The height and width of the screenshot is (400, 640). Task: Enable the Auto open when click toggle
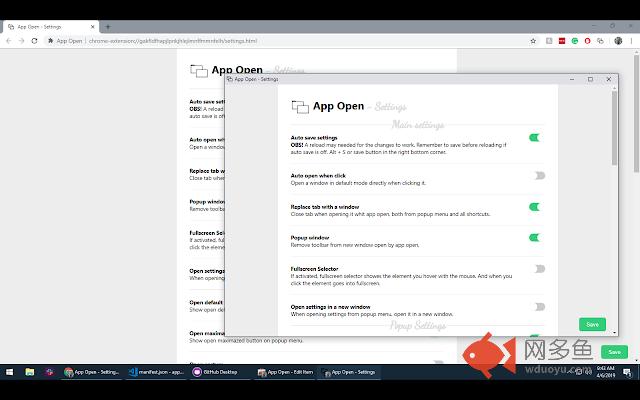540,176
